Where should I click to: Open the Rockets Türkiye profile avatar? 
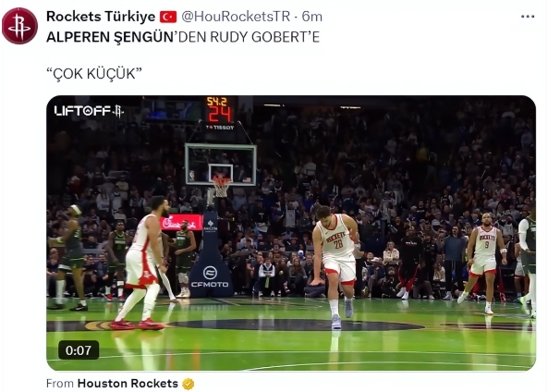click(19, 26)
